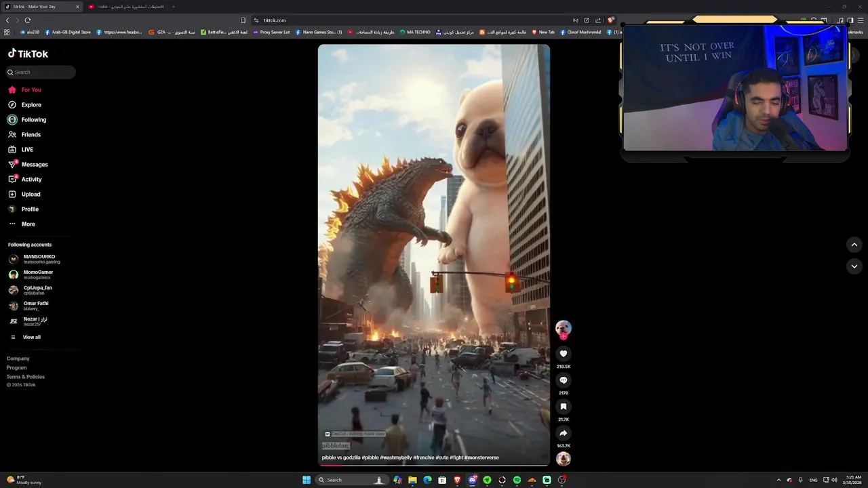868x488 pixels.
Task: Click the #frenchie hashtag
Action: 423,457
